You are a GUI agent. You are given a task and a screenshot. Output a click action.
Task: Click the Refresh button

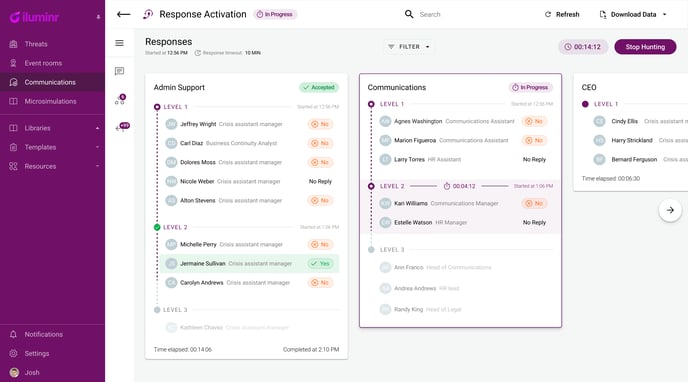562,14
